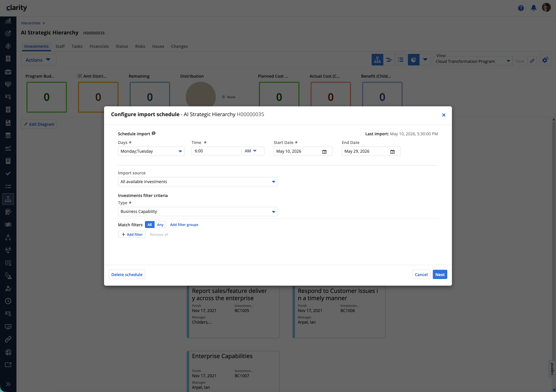The height and width of the screenshot is (392, 556).
Task: Open chain link icon in sidebar
Action: pos(8,339)
